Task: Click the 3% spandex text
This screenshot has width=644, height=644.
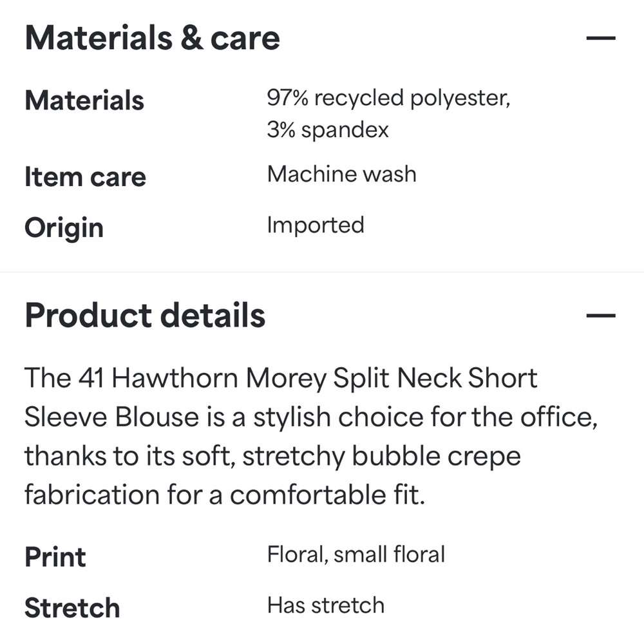Action: click(x=328, y=130)
